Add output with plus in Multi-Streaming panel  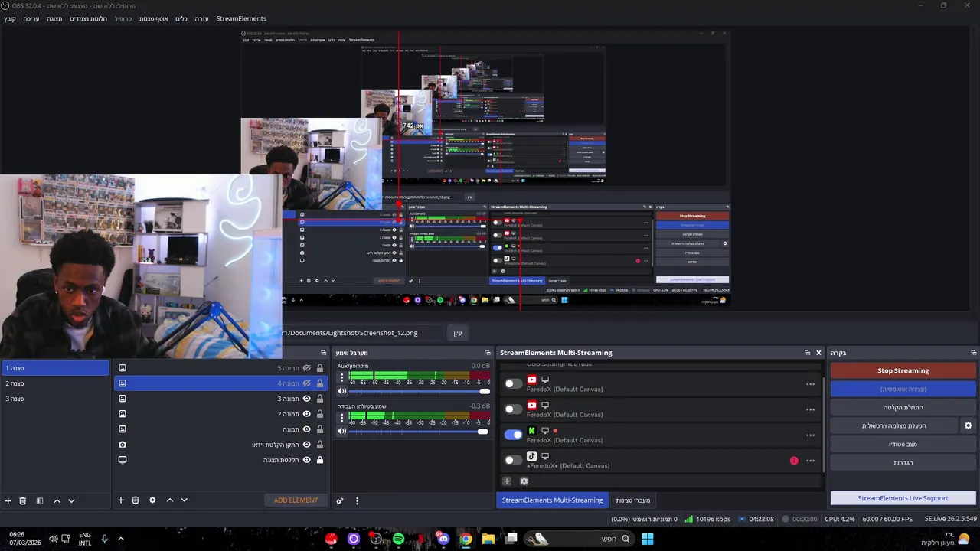coord(507,481)
